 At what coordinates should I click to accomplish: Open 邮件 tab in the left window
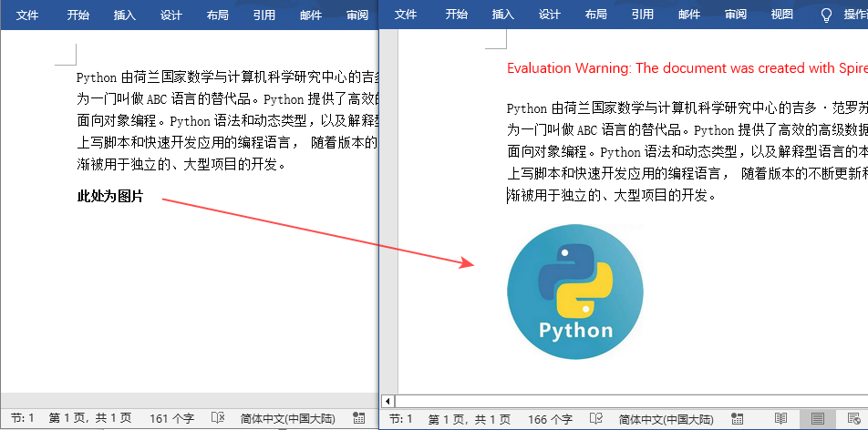click(x=311, y=15)
